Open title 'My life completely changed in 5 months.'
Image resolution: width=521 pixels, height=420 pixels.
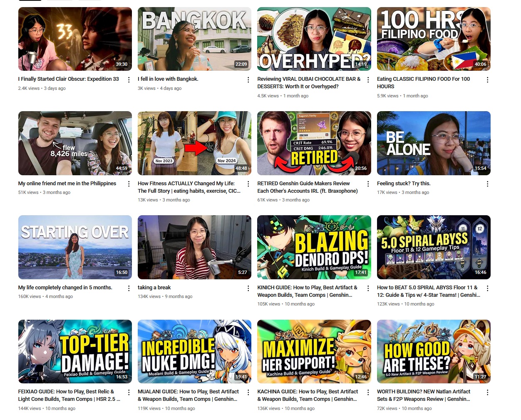pos(65,288)
